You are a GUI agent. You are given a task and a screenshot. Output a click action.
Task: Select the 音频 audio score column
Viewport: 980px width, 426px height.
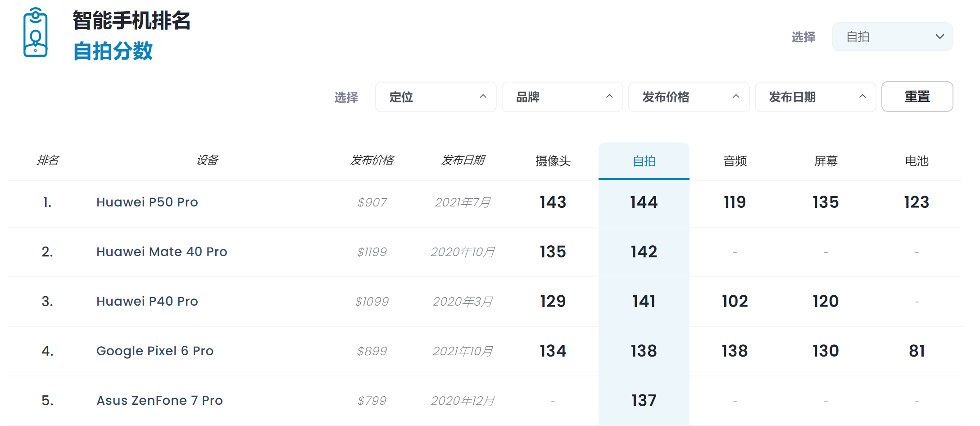(x=734, y=161)
